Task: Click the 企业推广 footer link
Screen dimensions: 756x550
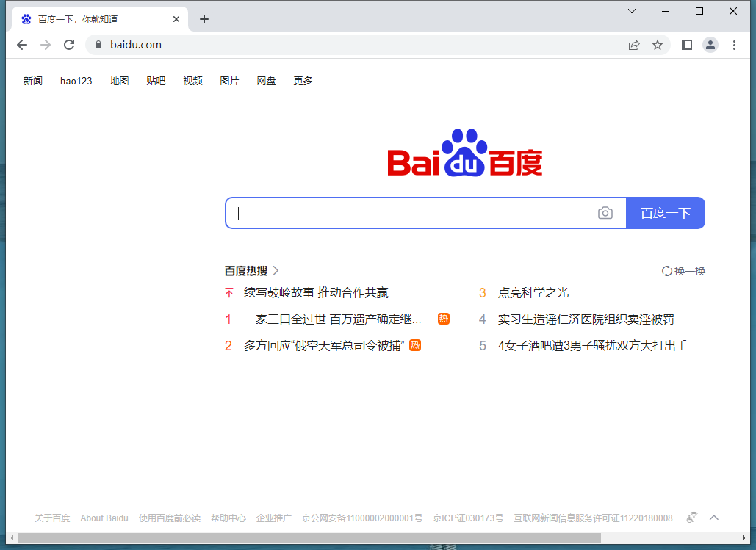Action: tap(273, 518)
